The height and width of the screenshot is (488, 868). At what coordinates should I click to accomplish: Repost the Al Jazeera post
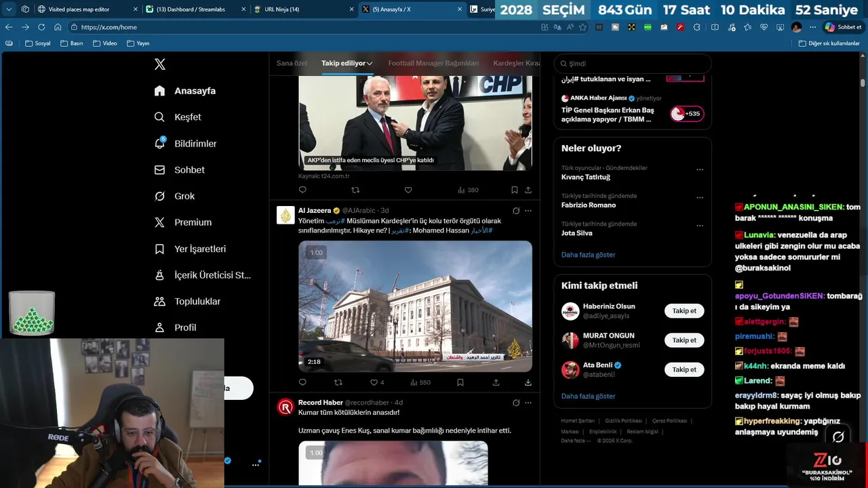(338, 382)
